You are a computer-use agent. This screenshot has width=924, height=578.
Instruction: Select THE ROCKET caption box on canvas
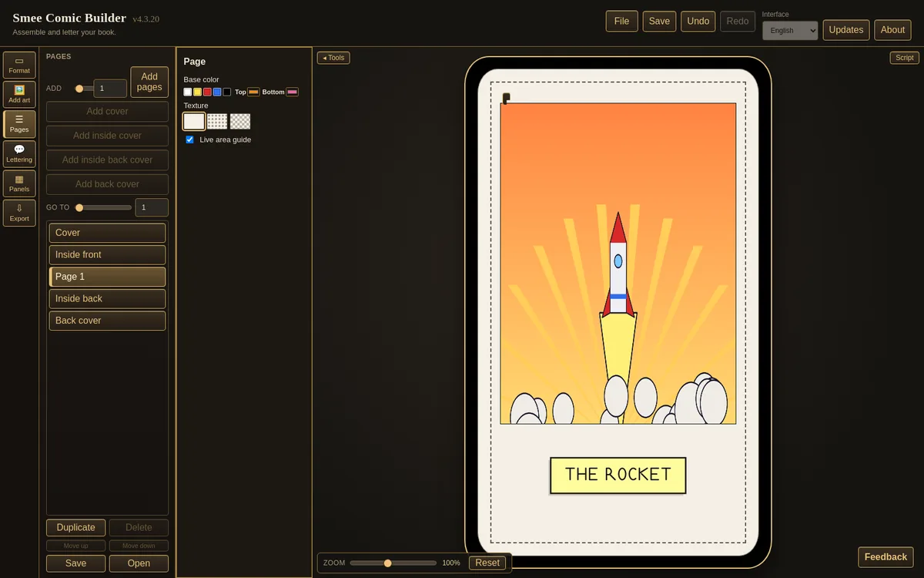click(618, 476)
